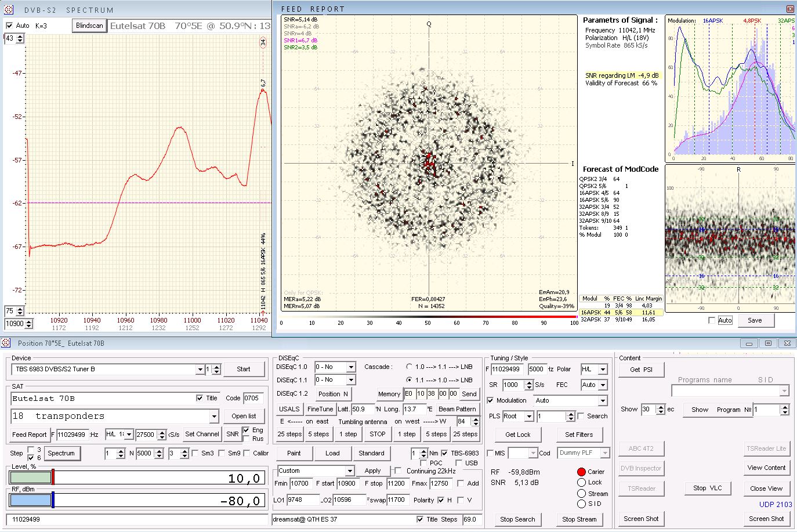Viewport: 797px width, 532px height.
Task: Enable the Sm9 smoothing checkbox
Action: tap(222, 453)
